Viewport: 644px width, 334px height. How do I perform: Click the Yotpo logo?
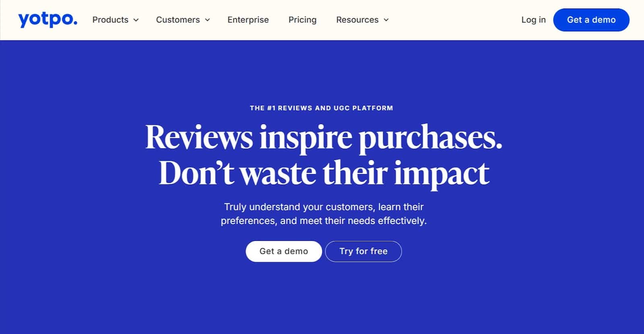click(47, 20)
